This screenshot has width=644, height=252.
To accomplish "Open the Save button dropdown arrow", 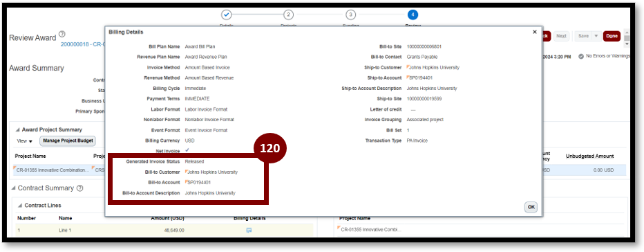I will (596, 36).
